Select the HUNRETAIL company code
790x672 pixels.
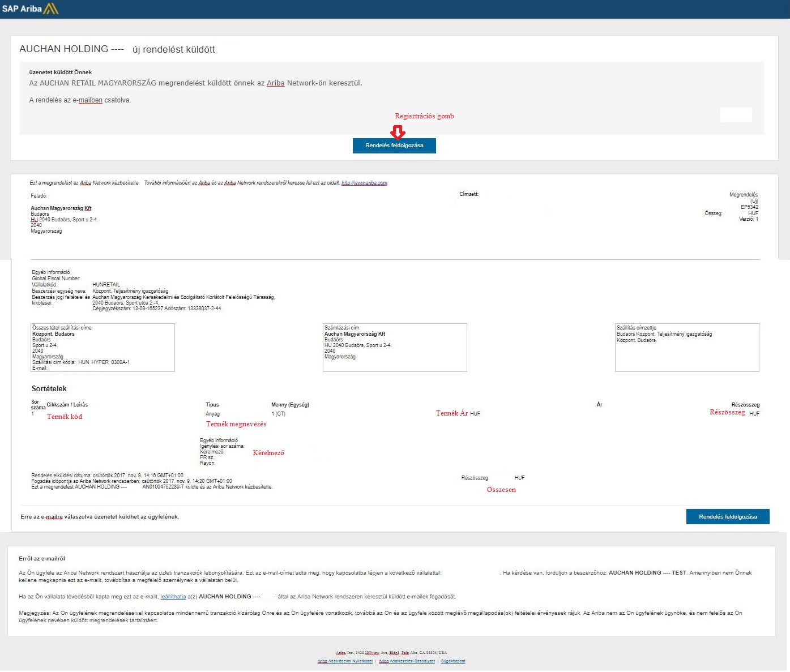coord(106,285)
